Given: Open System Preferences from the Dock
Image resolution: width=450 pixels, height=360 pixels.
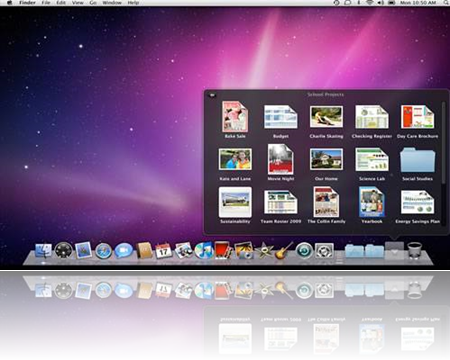Looking at the screenshot, I should coord(324,251).
